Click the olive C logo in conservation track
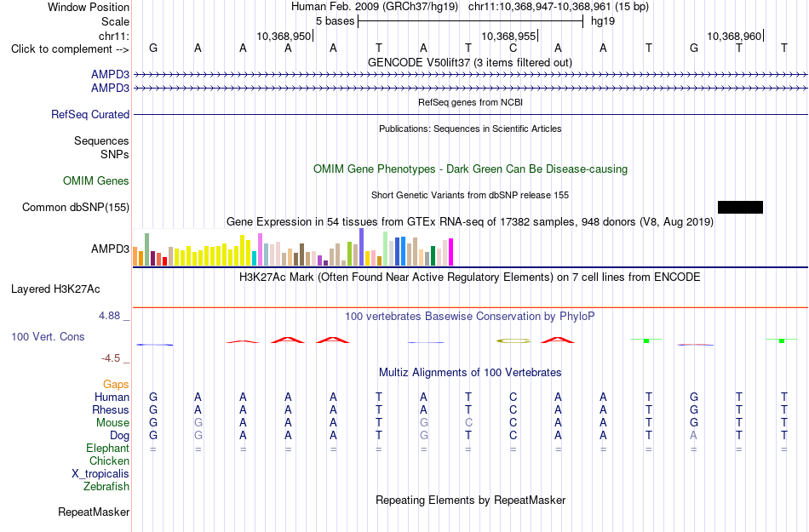This screenshot has height=532, width=809. pos(513,340)
